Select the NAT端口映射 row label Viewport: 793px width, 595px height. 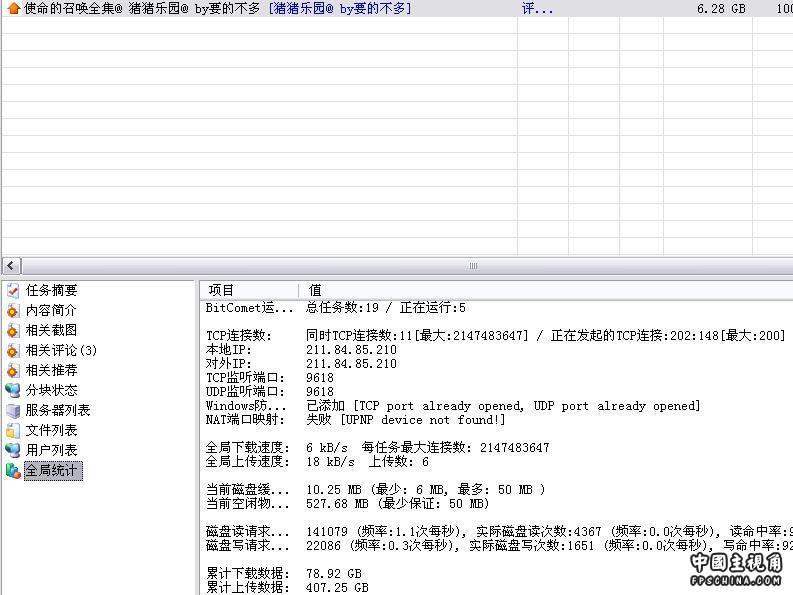click(245, 420)
